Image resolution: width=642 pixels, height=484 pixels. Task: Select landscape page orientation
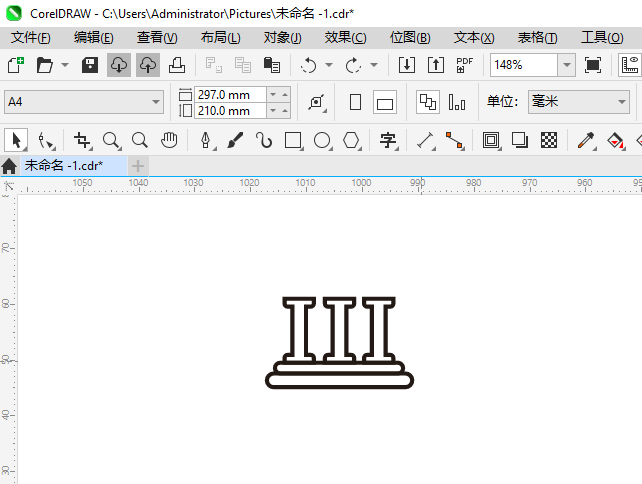coord(385,102)
